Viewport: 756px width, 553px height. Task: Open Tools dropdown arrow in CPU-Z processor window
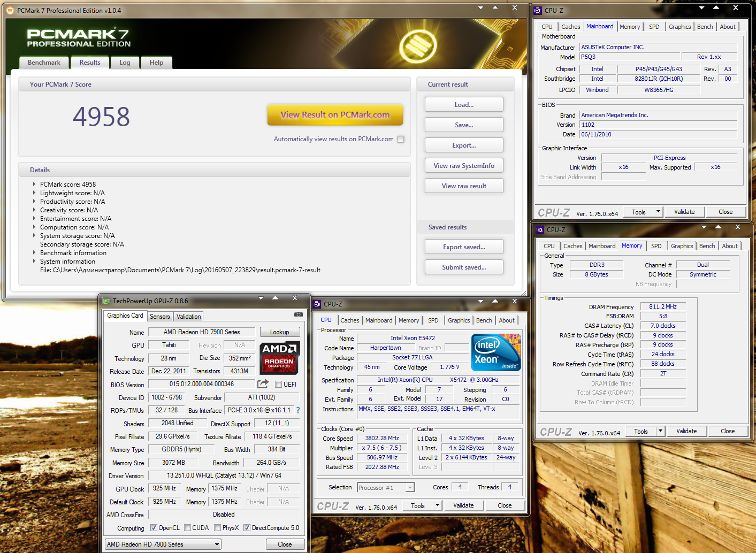click(x=438, y=505)
